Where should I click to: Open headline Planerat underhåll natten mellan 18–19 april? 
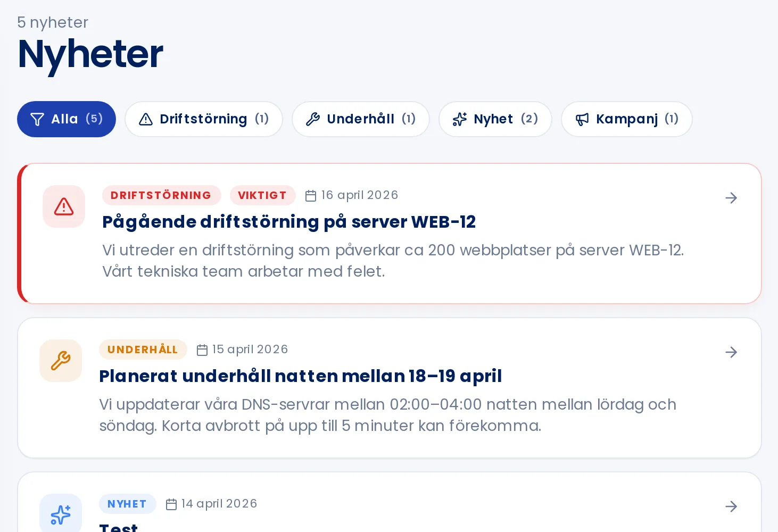pyautogui.click(x=301, y=376)
